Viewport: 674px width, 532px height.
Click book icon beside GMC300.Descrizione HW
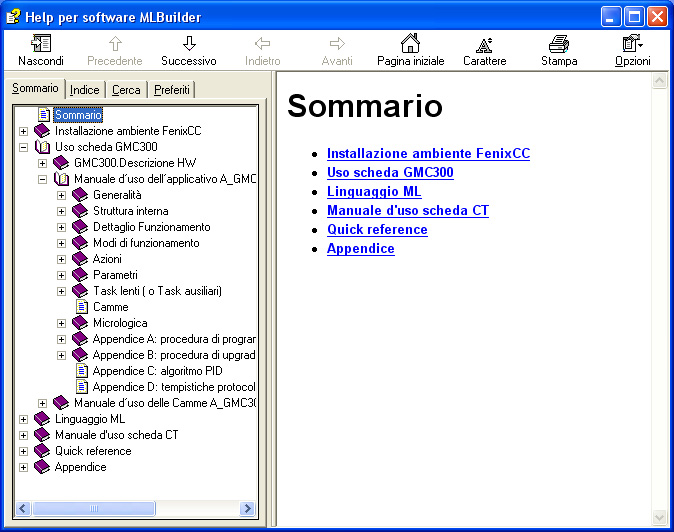point(61,163)
